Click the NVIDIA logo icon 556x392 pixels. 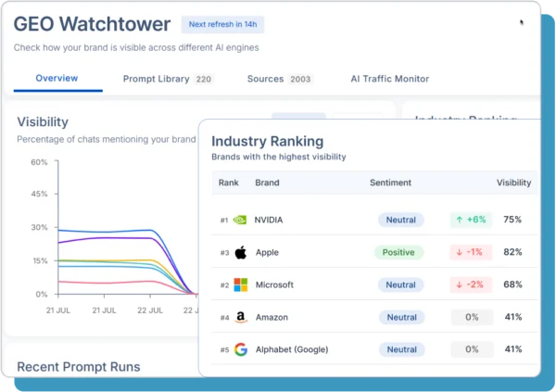[240, 221]
